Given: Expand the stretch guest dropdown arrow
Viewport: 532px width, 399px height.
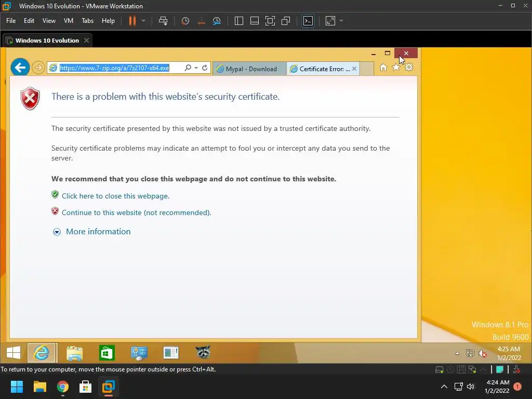Looking at the screenshot, I should point(341,21).
